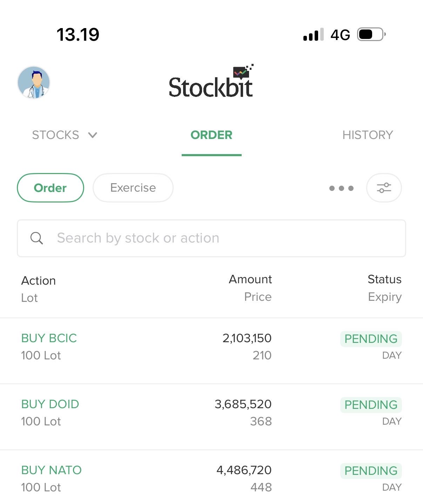The height and width of the screenshot is (504, 423).
Task: Switch to the HISTORY tab
Action: (368, 135)
